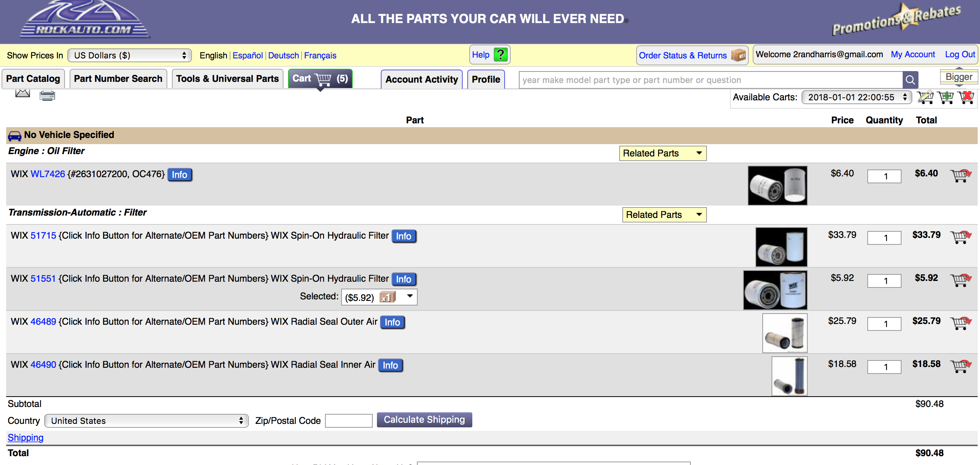The width and height of the screenshot is (980, 465).
Task: Click quantity field for WIX 51551
Action: [884, 281]
